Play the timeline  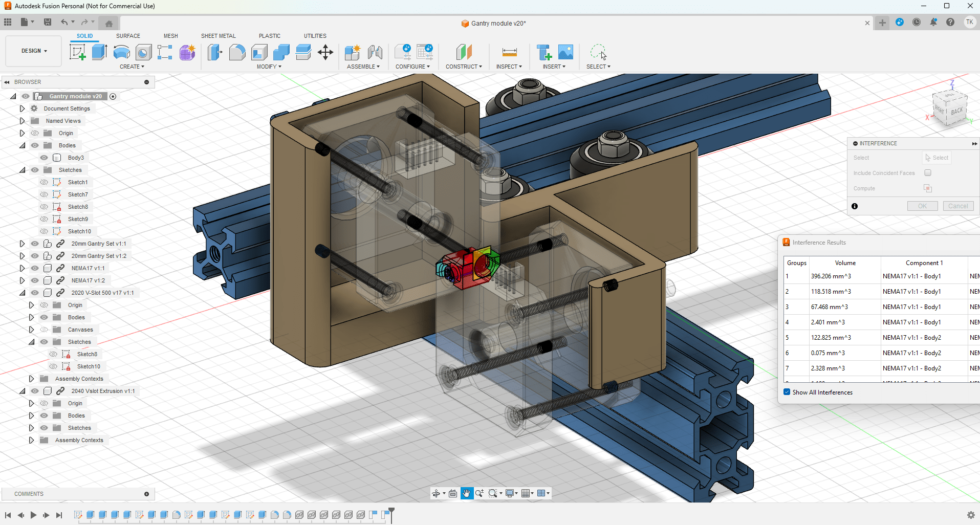(x=33, y=515)
